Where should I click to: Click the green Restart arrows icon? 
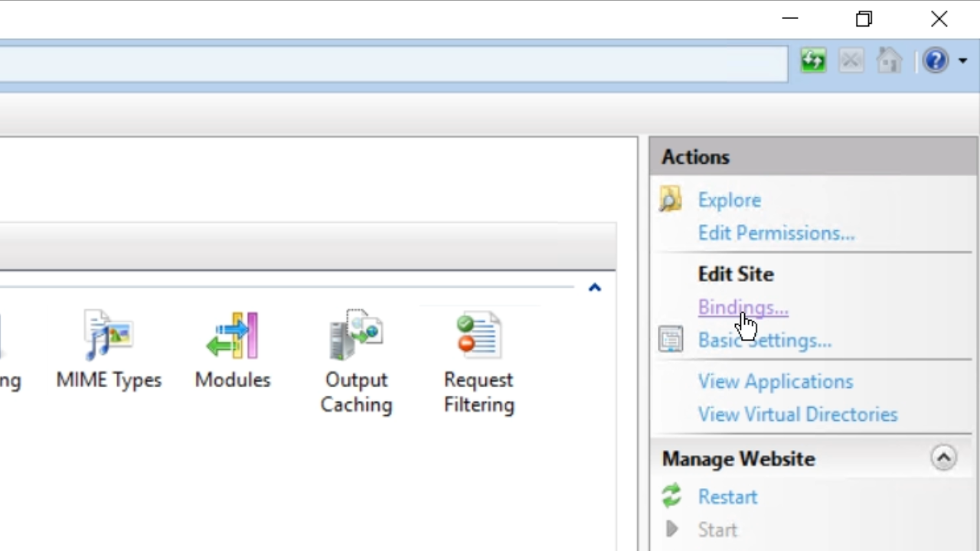coord(671,497)
